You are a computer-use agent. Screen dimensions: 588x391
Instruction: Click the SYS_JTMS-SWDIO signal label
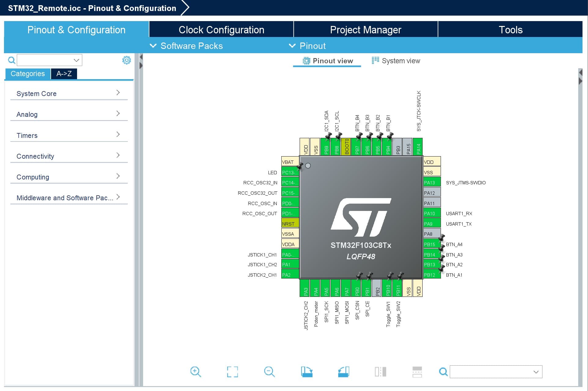(465, 183)
